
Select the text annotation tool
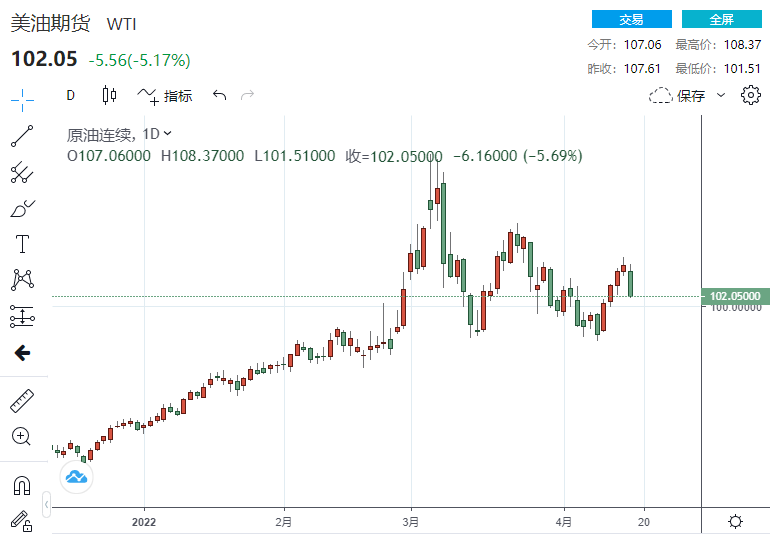[22, 244]
